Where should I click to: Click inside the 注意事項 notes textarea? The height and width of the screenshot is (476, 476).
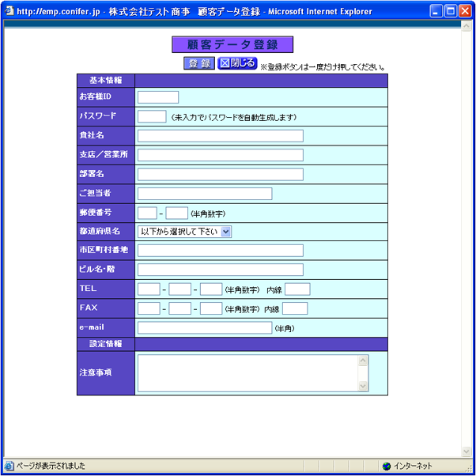[248, 373]
